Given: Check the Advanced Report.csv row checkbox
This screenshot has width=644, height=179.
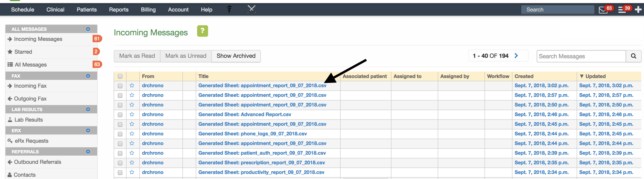Looking at the screenshot, I should click(x=120, y=115).
